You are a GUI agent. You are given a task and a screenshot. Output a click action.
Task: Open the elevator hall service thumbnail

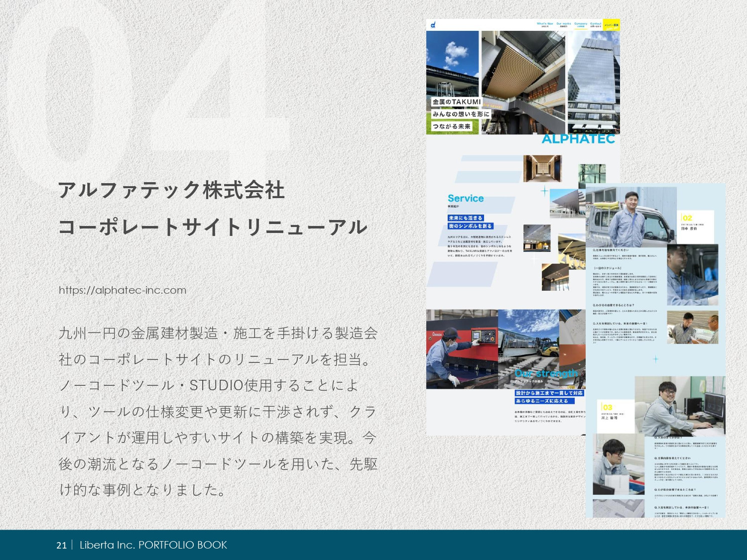tap(542, 168)
